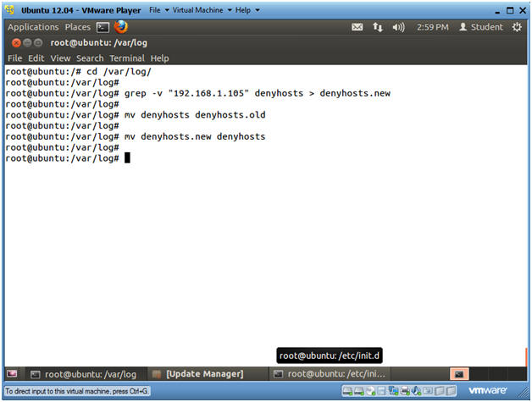The image size is (532, 402).
Task: Click the 'cd /var/log/' command line
Action: [x=79, y=72]
